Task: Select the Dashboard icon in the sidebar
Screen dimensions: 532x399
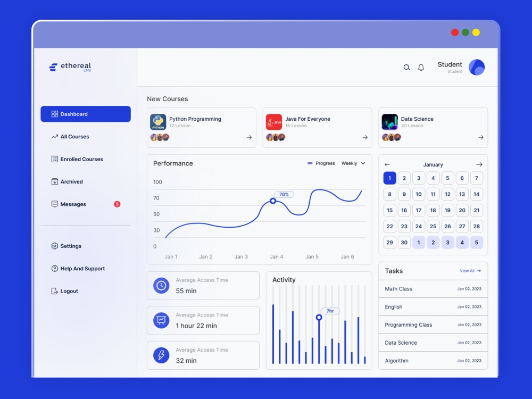Action: [x=55, y=113]
